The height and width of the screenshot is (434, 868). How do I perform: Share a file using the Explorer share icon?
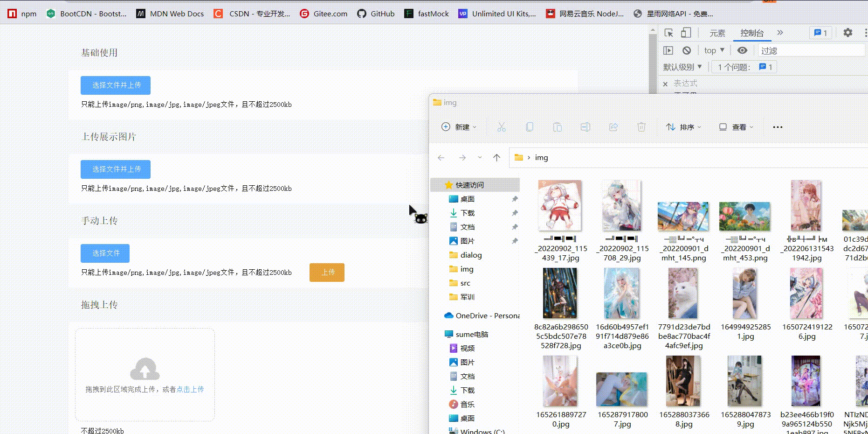click(x=613, y=126)
